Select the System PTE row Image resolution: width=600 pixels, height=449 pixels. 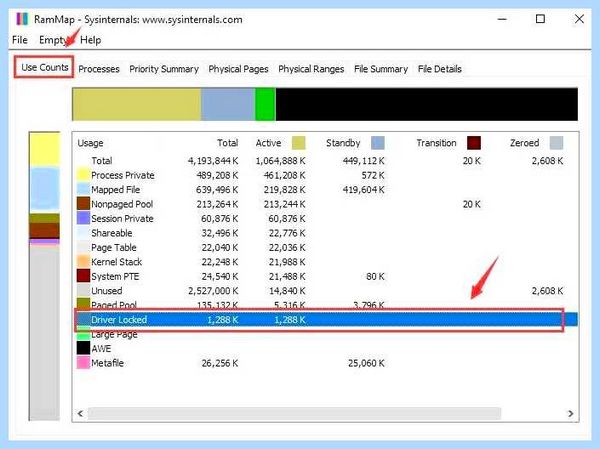[x=325, y=276]
